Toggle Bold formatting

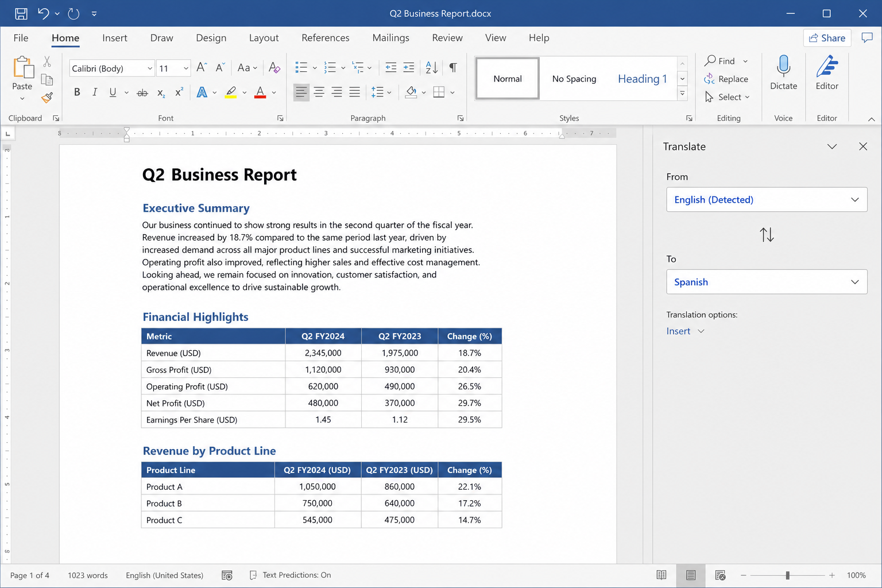point(77,92)
